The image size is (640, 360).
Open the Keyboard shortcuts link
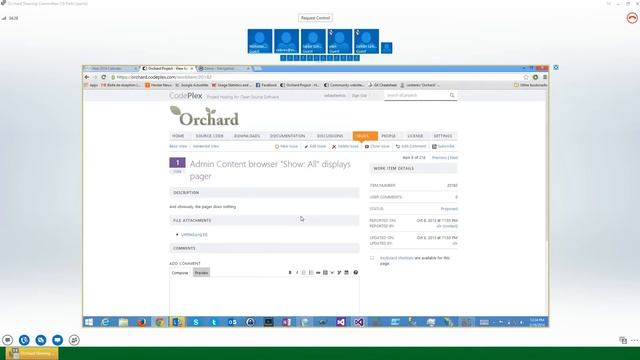(x=396, y=258)
